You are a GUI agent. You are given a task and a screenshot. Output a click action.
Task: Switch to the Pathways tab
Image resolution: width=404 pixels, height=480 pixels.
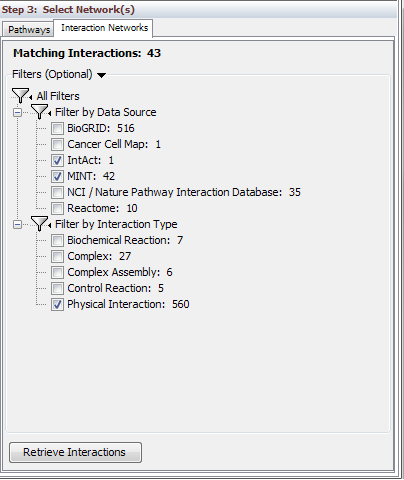tap(29, 30)
